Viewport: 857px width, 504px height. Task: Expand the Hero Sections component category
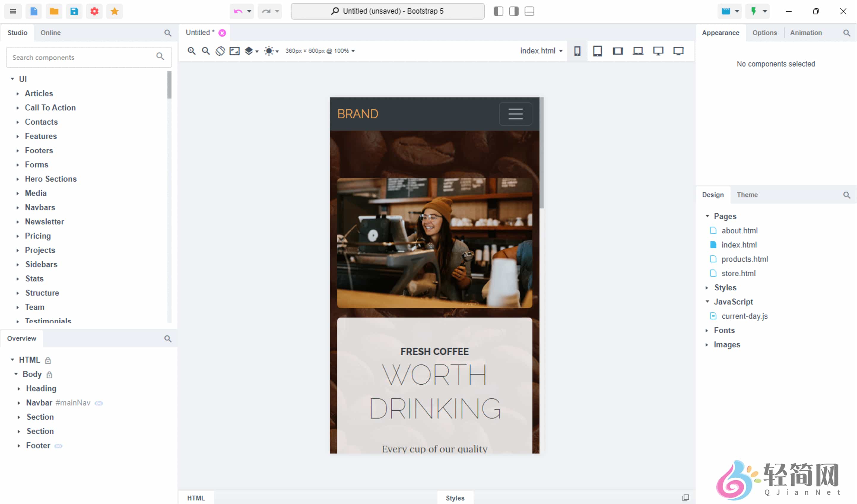(x=51, y=179)
